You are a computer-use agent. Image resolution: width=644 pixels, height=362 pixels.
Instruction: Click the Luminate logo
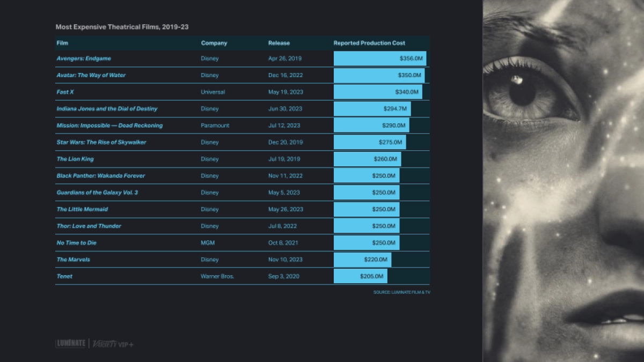pyautogui.click(x=71, y=343)
